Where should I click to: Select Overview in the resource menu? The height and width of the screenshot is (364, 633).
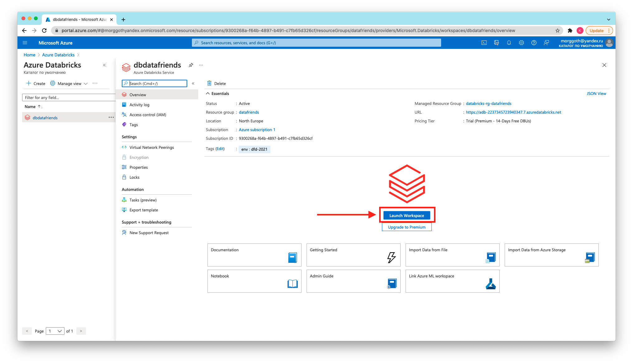click(157, 95)
